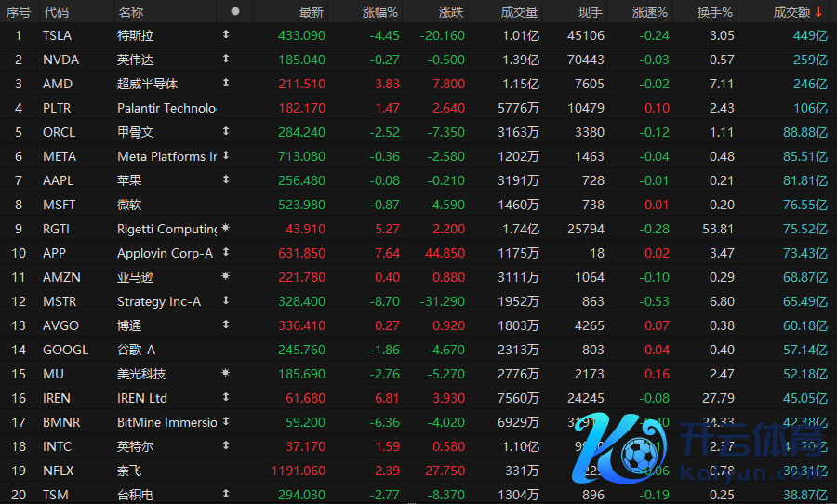Image resolution: width=837 pixels, height=504 pixels.
Task: Click the star marker icon beside 美光科技
Action: [x=225, y=374]
